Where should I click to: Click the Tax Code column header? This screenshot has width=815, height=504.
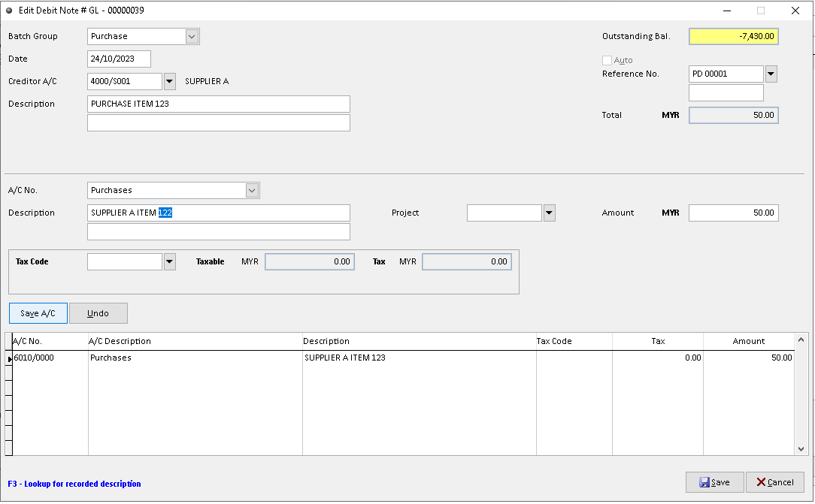coord(574,341)
